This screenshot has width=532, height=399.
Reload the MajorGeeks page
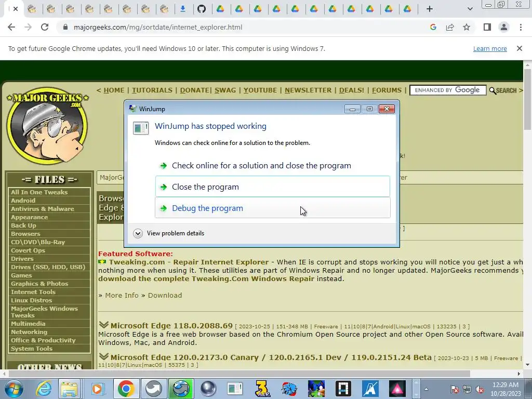[45, 27]
